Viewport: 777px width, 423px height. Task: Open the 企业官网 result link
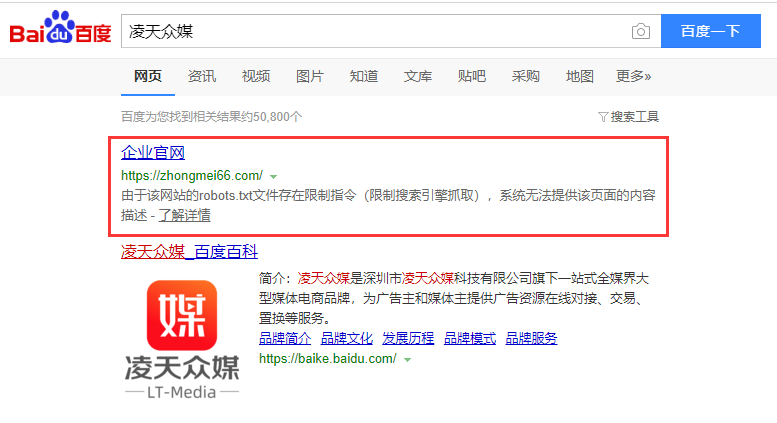[x=153, y=153]
